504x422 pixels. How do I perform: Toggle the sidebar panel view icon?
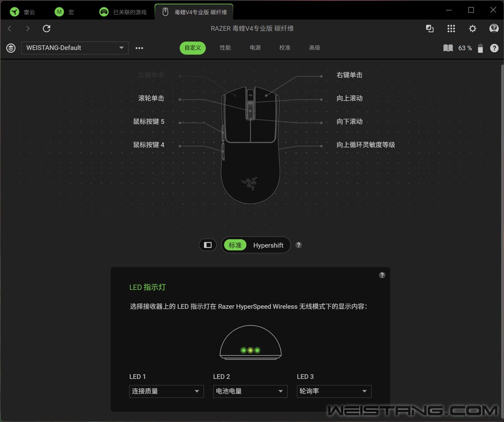pyautogui.click(x=208, y=245)
